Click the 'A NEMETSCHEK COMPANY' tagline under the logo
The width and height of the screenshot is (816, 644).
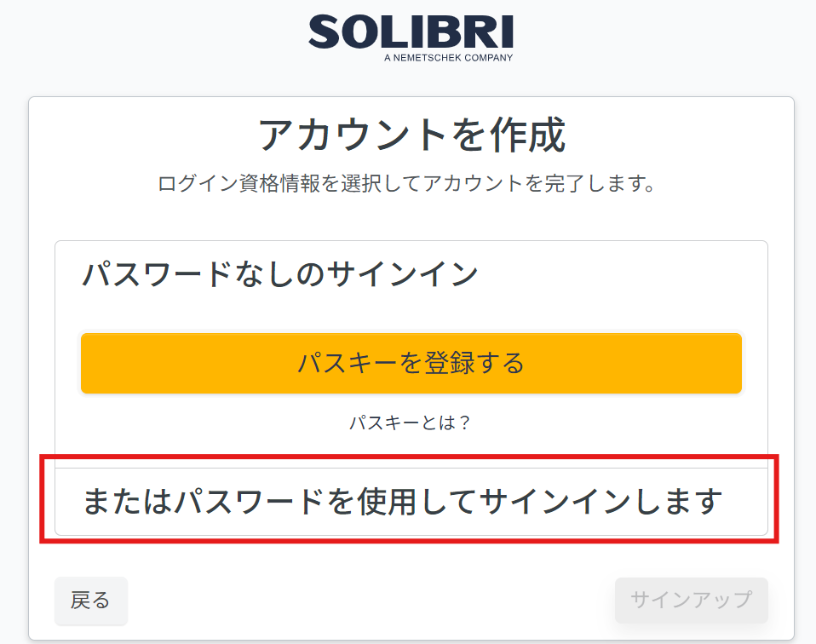click(449, 58)
